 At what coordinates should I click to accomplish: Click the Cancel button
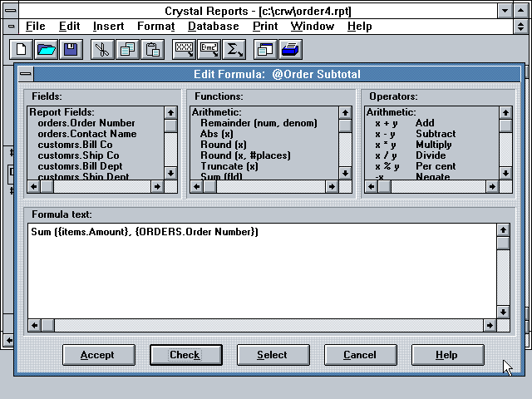coord(361,355)
